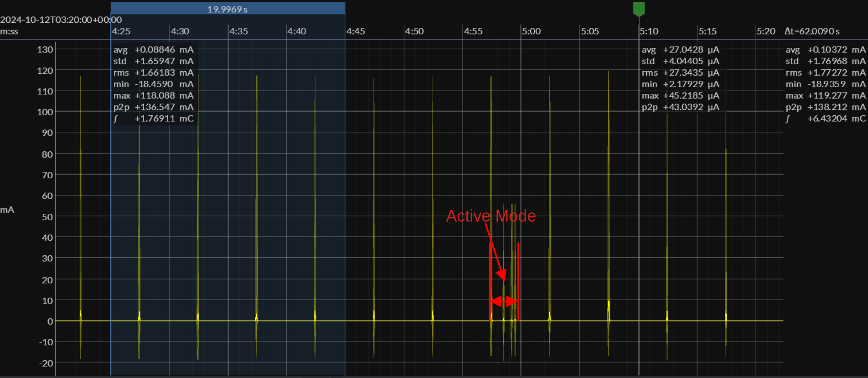Click the red Active Mode annotation text

coord(491,216)
